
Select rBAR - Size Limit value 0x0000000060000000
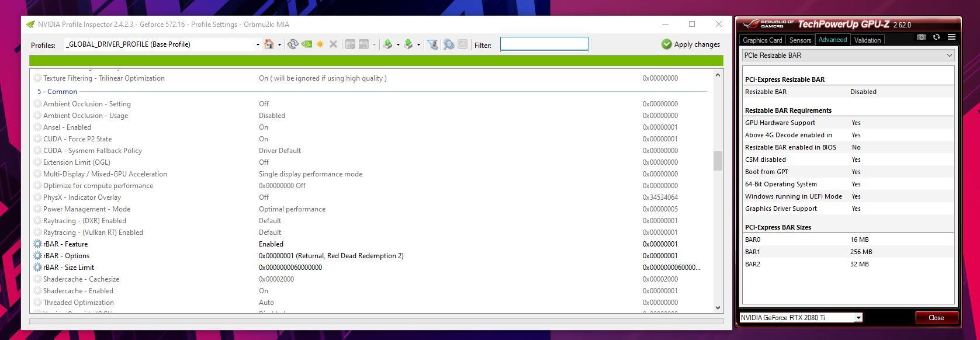click(290, 268)
